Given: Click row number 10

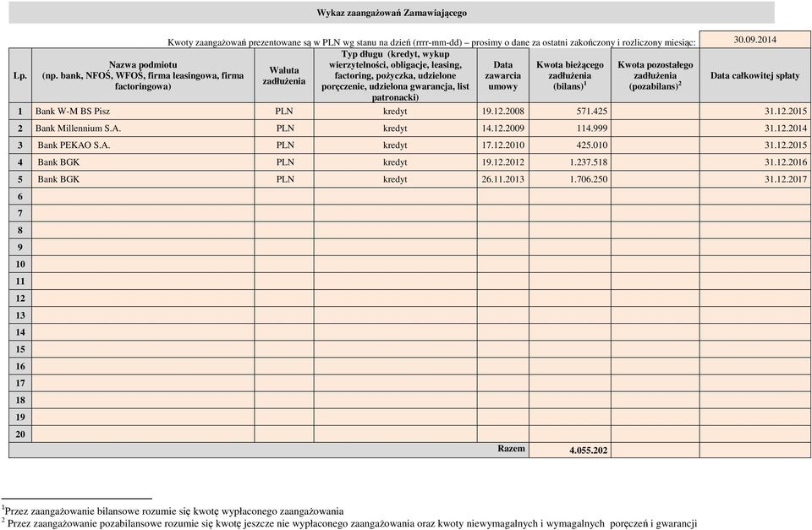Looking at the screenshot, I should (20, 265).
